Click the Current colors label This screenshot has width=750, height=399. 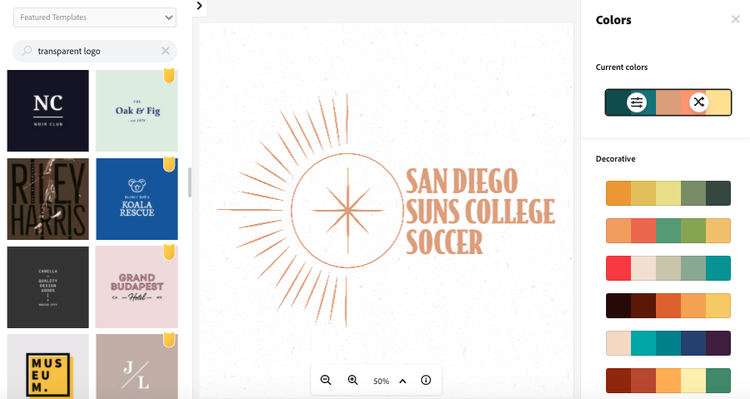click(x=621, y=67)
